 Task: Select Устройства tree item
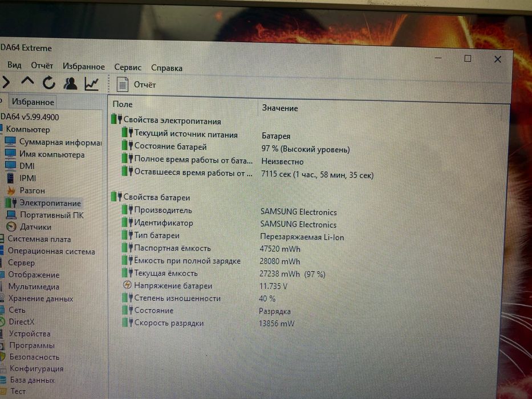point(30,333)
